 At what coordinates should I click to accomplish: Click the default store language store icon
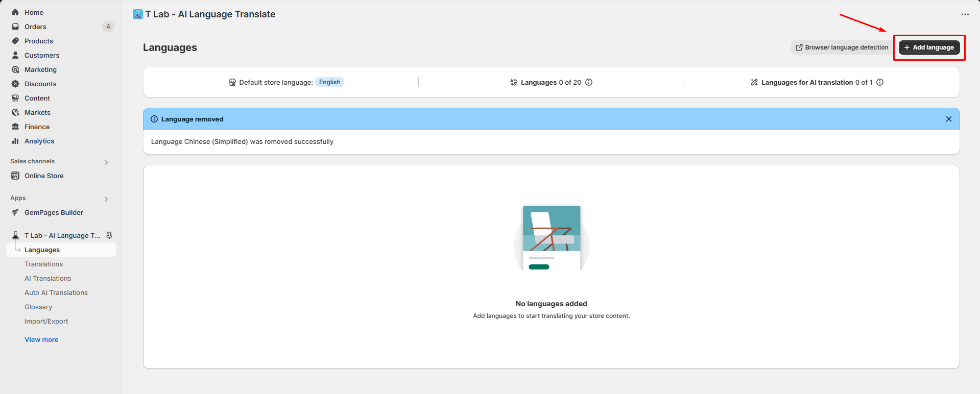(x=232, y=82)
